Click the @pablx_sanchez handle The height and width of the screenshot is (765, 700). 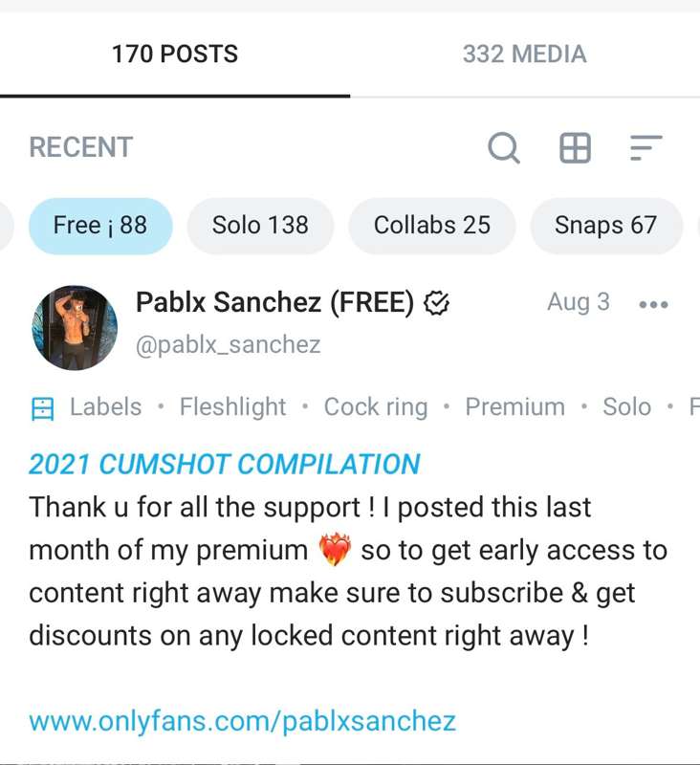tap(229, 345)
